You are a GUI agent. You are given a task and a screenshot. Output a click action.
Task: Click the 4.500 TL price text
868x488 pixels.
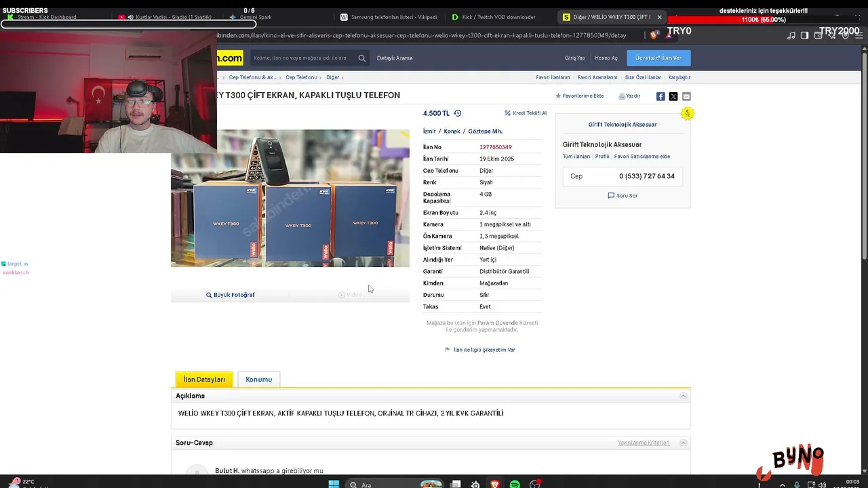tap(436, 113)
